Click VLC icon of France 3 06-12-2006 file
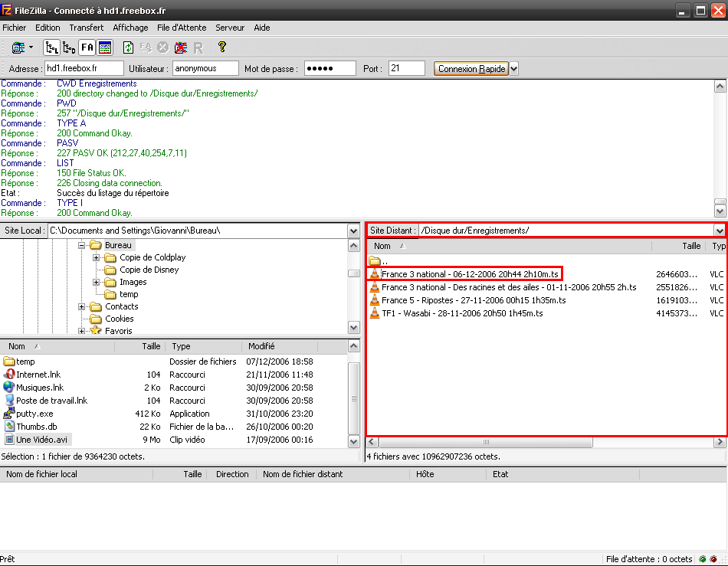 click(x=375, y=274)
